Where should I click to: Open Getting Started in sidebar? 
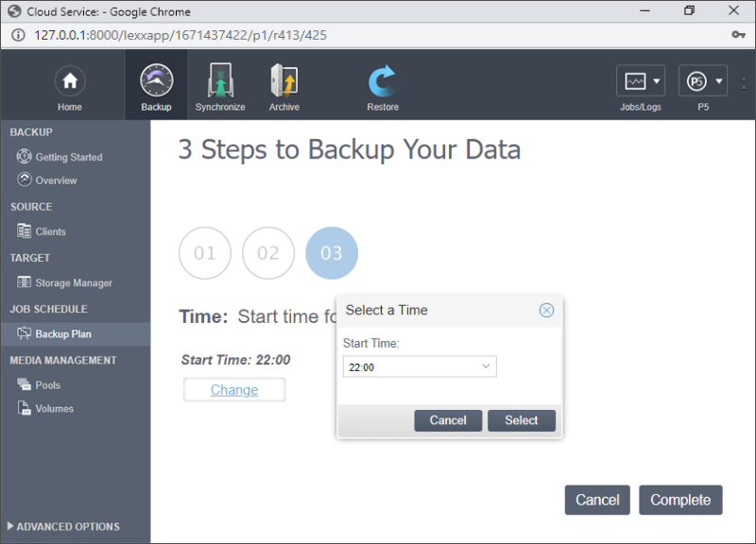(x=69, y=157)
